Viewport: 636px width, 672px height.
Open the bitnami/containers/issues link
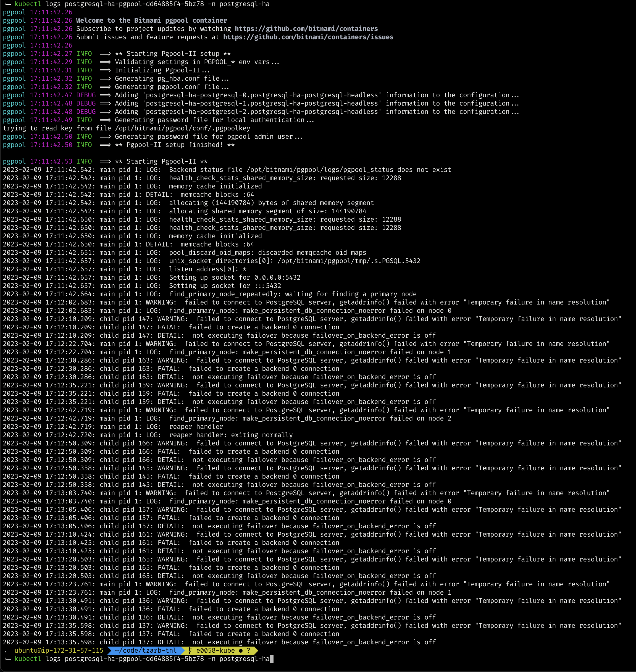[308, 37]
